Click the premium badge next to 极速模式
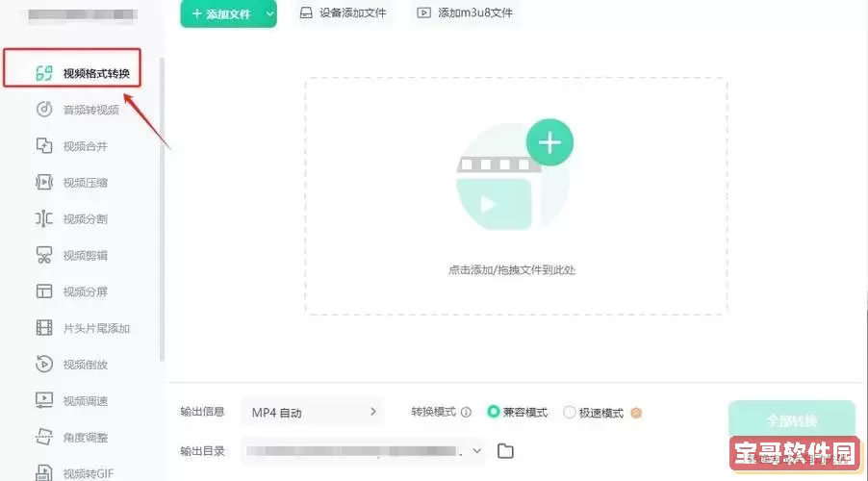Viewport: 868px width, 481px height. [x=636, y=413]
